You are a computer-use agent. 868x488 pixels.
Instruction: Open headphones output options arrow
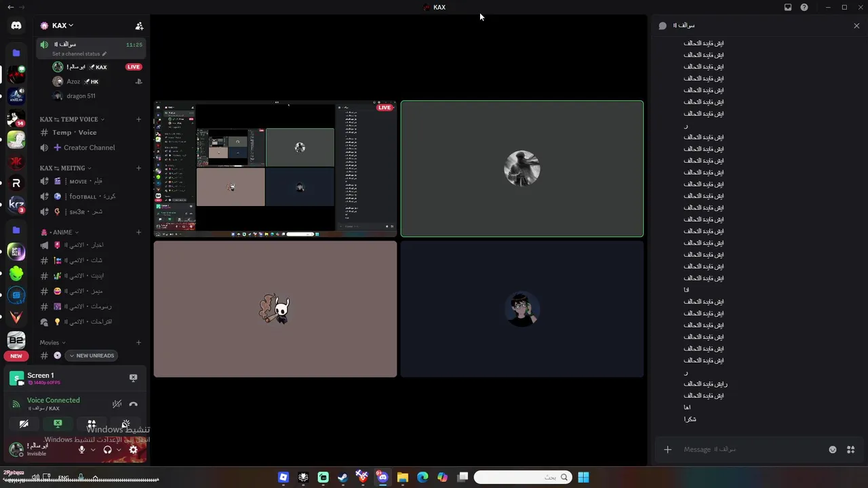tap(119, 449)
